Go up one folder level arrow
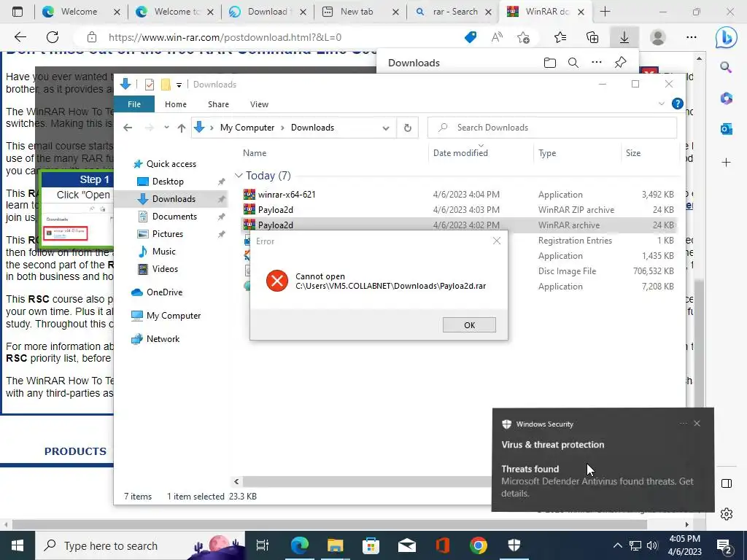The height and width of the screenshot is (560, 747). click(182, 128)
